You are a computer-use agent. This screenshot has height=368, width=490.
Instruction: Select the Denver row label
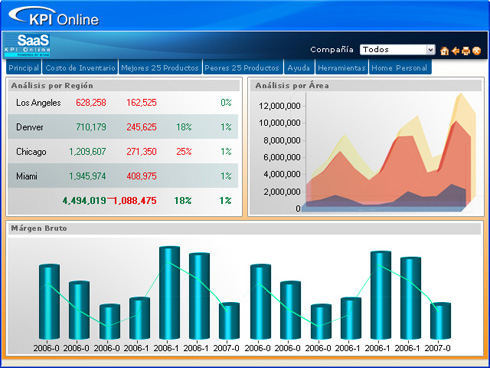pyautogui.click(x=30, y=127)
